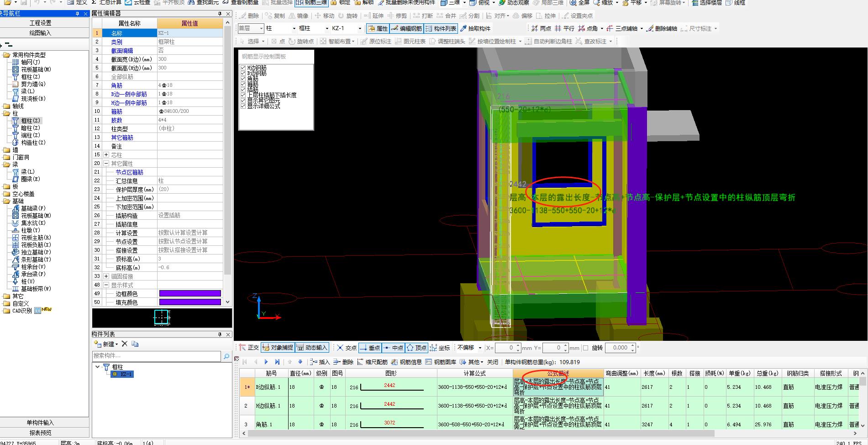Collapse the 框柱 node in component list
Screen dimensions: 868x445
pos(97,367)
